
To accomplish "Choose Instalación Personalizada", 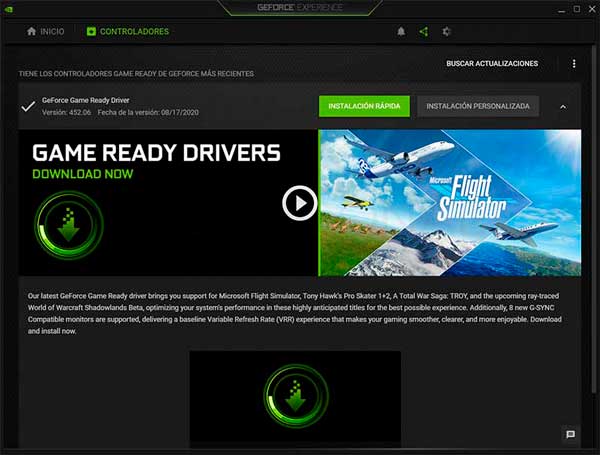I will tap(478, 106).
